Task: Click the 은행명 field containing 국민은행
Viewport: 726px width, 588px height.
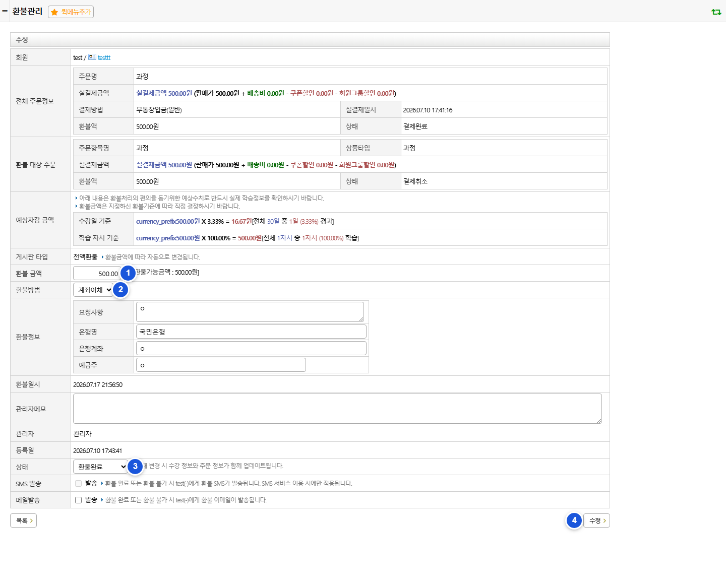Action: 251,332
